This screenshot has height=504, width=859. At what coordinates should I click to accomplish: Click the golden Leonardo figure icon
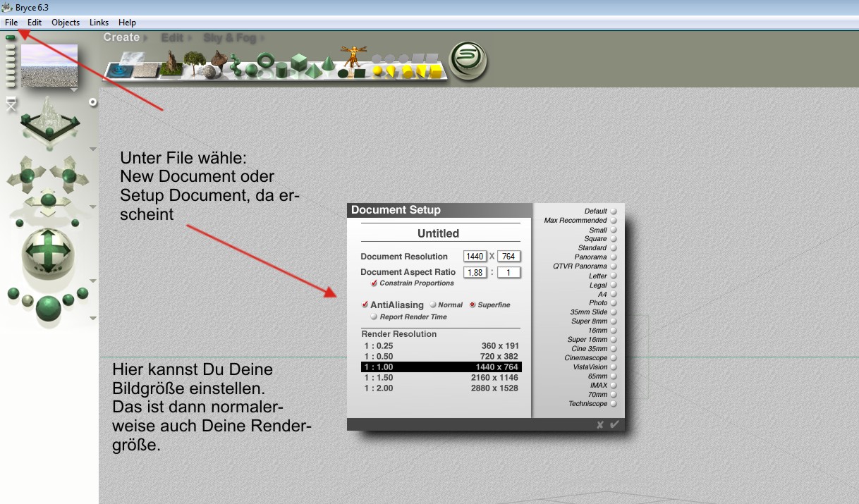pyautogui.click(x=353, y=56)
